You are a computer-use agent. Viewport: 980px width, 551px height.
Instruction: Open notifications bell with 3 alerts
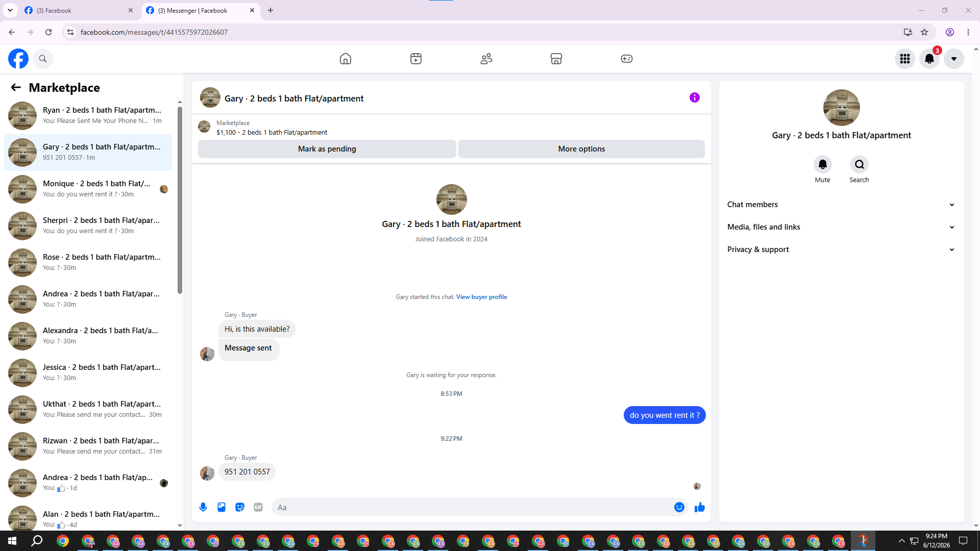click(x=929, y=59)
